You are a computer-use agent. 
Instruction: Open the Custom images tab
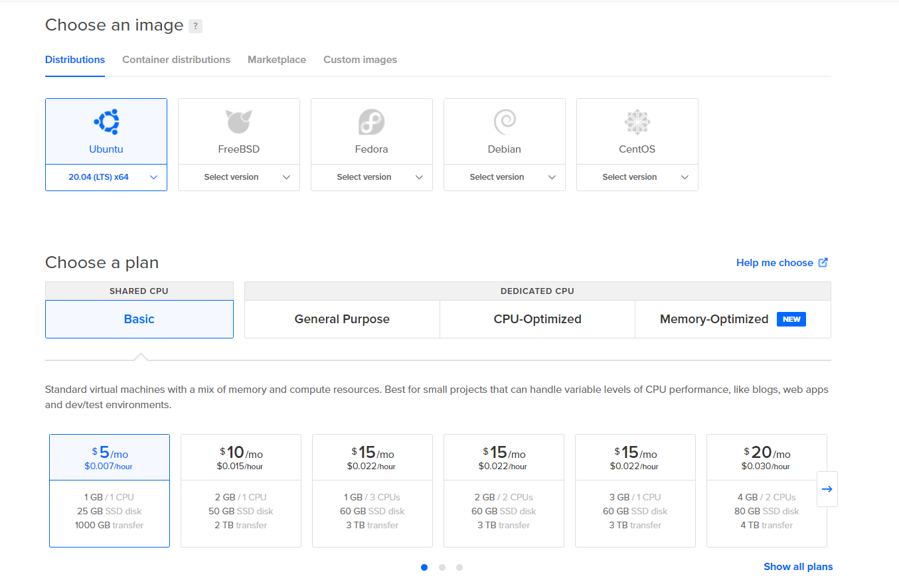[360, 60]
